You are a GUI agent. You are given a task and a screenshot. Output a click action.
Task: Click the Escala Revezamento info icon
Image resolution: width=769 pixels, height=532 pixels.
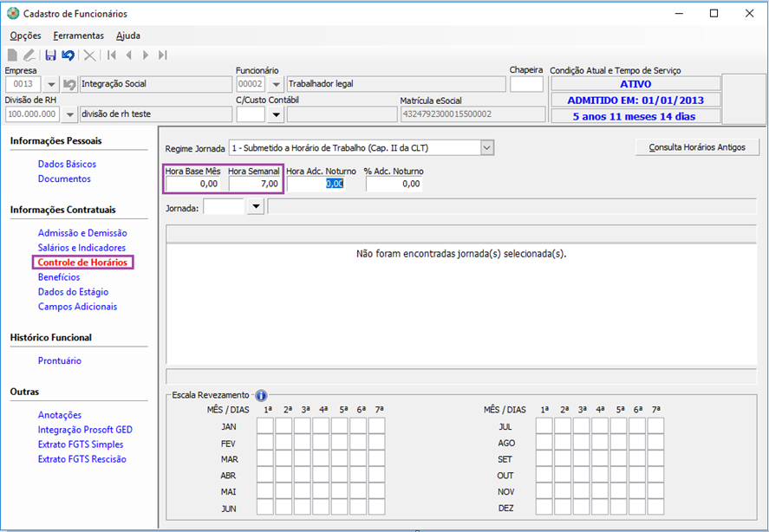tap(261, 395)
